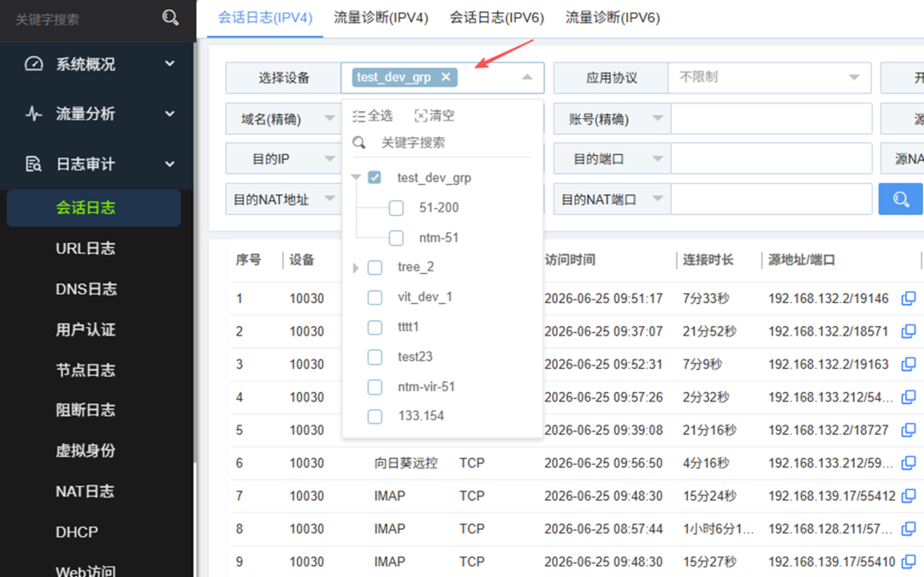Copy icon in row 8 at 08:57:44
The width and height of the screenshot is (924, 577).
[908, 529]
